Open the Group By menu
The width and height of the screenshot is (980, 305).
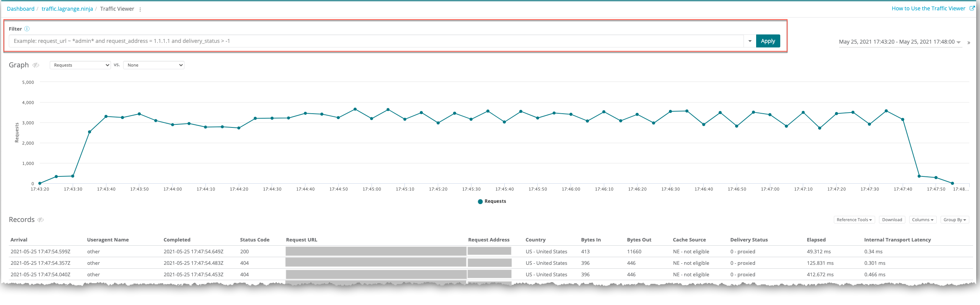954,220
